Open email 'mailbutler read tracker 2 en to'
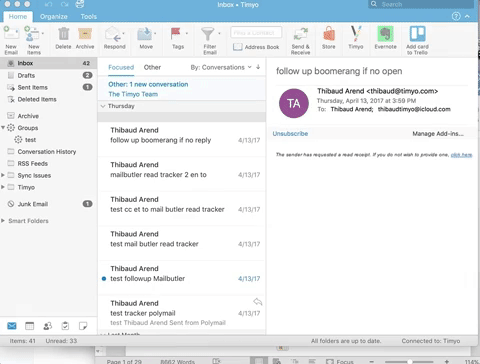The width and height of the screenshot is (480, 364). pyautogui.click(x=182, y=174)
